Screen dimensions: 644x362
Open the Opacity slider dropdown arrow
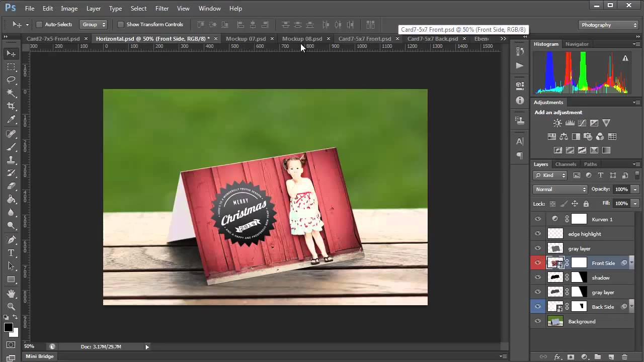(635, 190)
